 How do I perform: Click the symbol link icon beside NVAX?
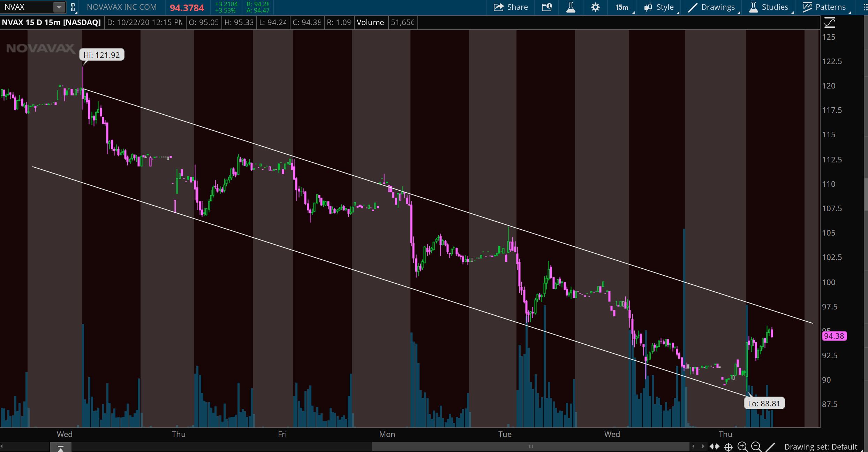pos(73,7)
